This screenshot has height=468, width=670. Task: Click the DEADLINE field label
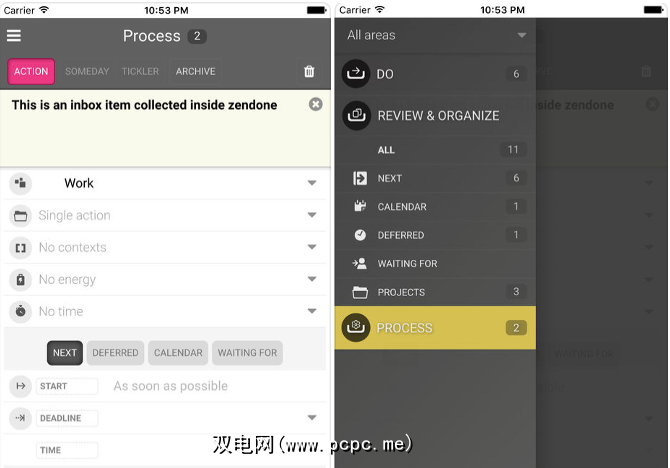point(67,418)
